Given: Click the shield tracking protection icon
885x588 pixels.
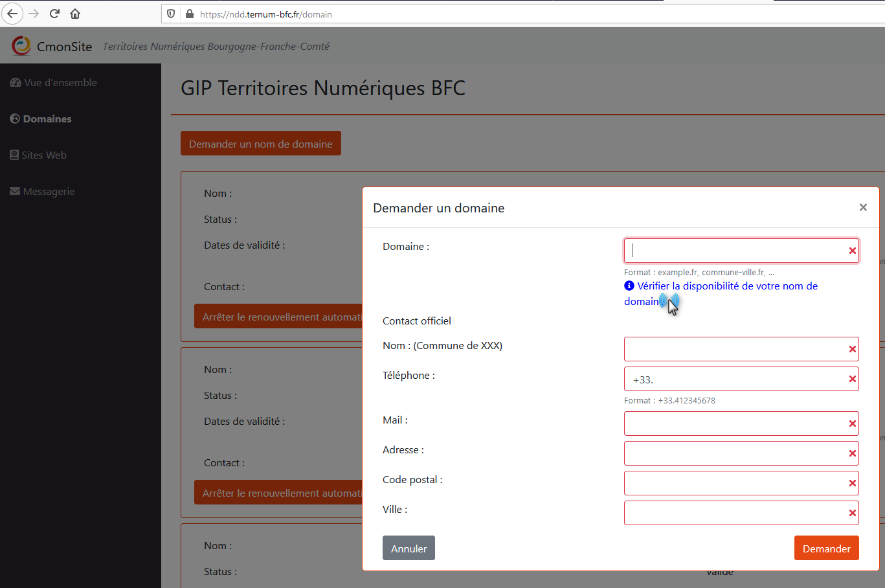Looking at the screenshot, I should [x=171, y=14].
